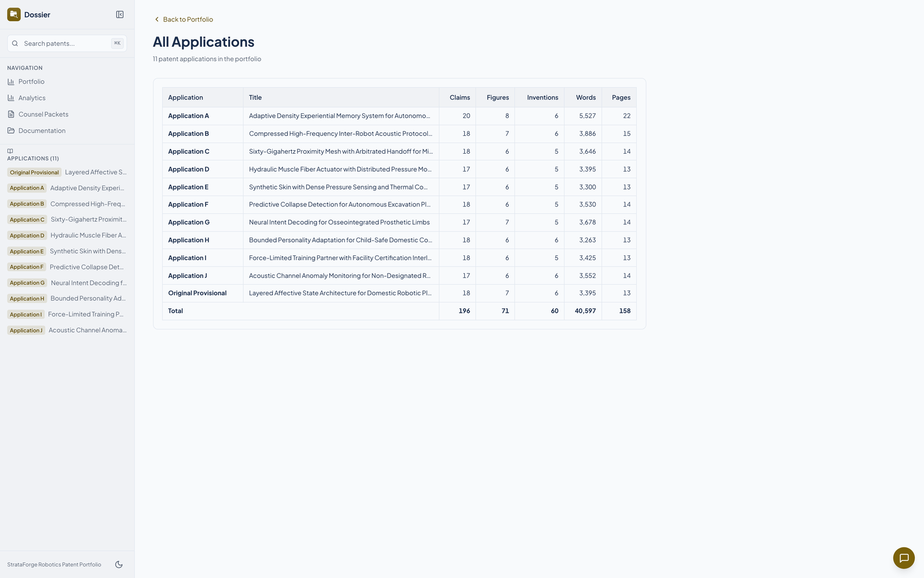Click the Back to Portfolio arrow icon
The height and width of the screenshot is (578, 924).
(157, 20)
